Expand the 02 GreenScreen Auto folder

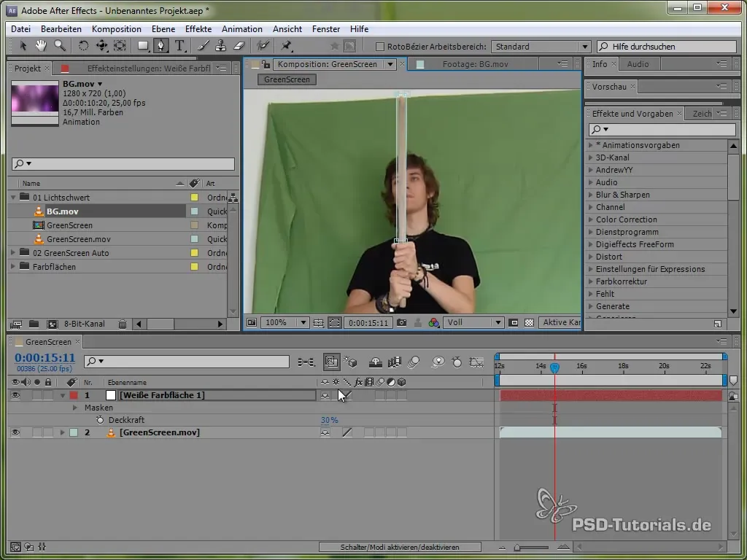coord(13,253)
